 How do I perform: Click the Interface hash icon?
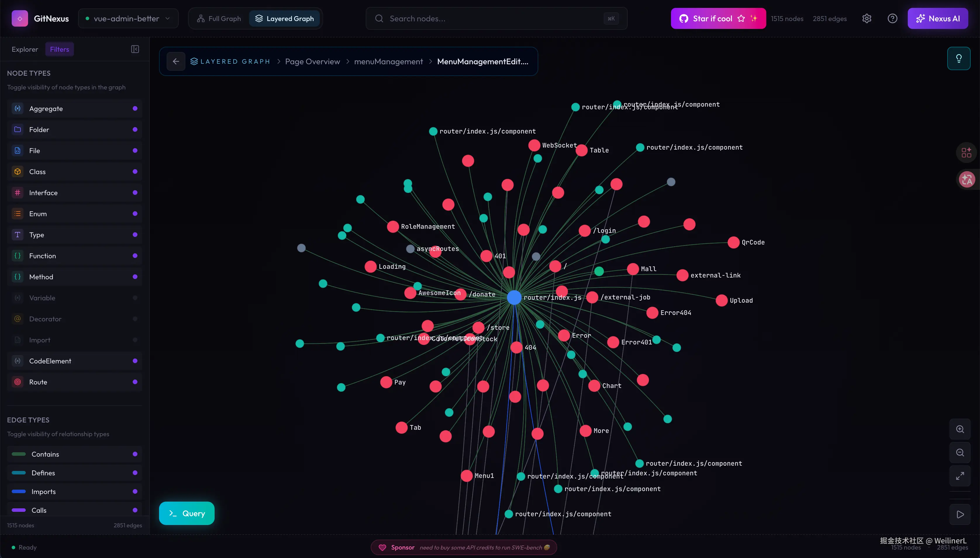(x=18, y=193)
